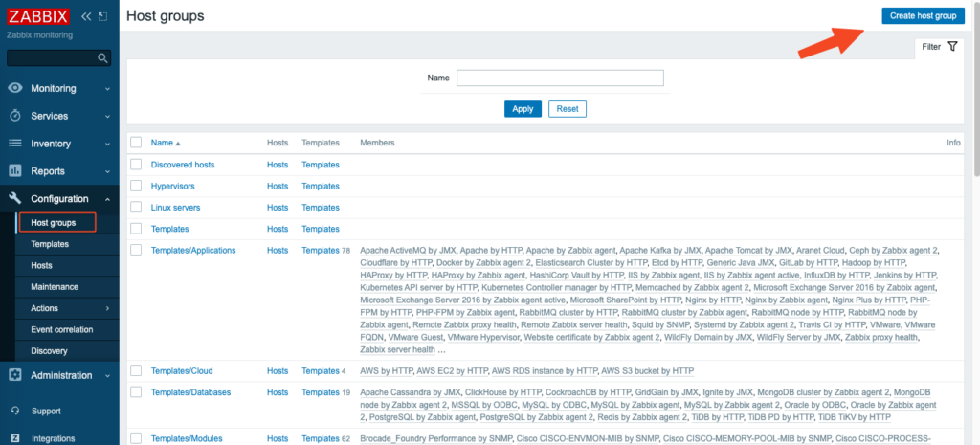Click the Reset filter button

[568, 109]
